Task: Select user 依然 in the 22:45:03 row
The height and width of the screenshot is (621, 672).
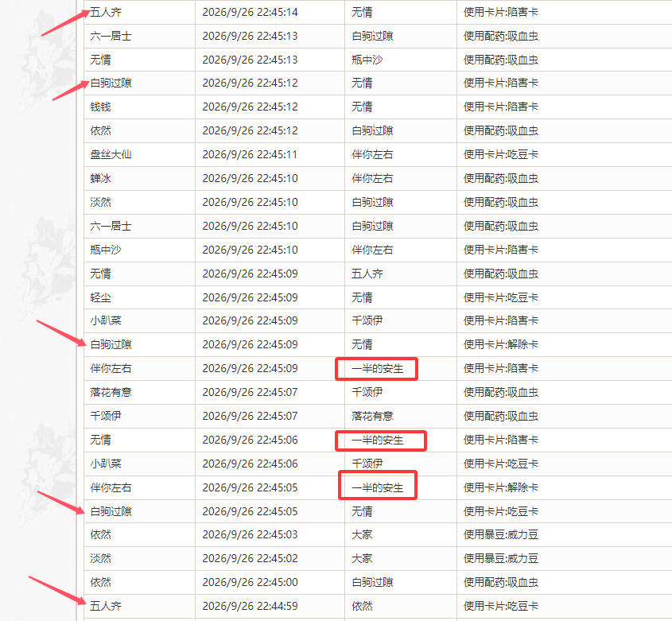Action: 100,534
